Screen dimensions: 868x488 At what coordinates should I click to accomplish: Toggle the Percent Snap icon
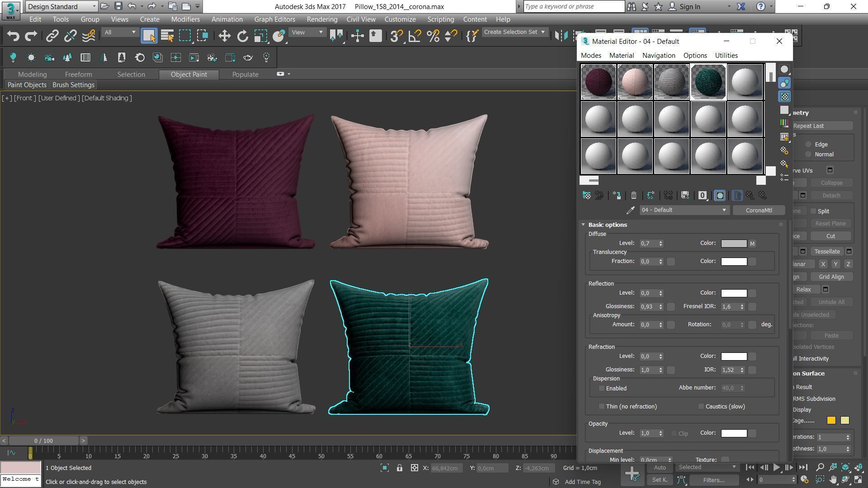(433, 36)
